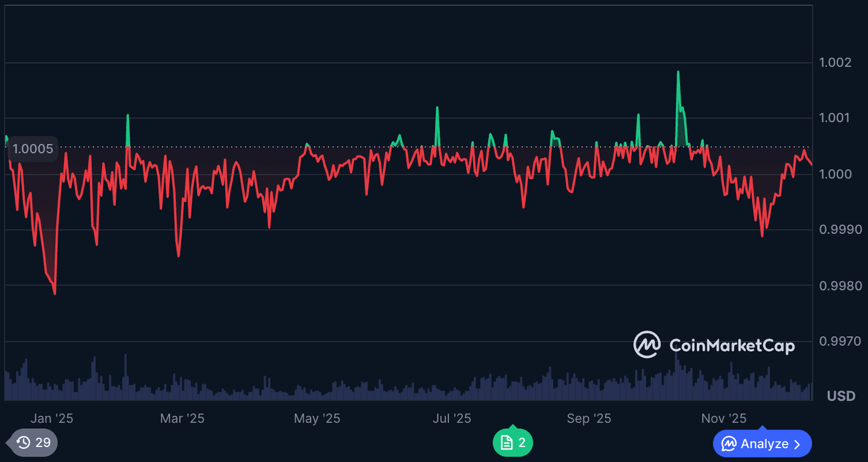Click the CoinMarketCap M logo inside Analyze button
Screen dimensions: 868x462
730,443
